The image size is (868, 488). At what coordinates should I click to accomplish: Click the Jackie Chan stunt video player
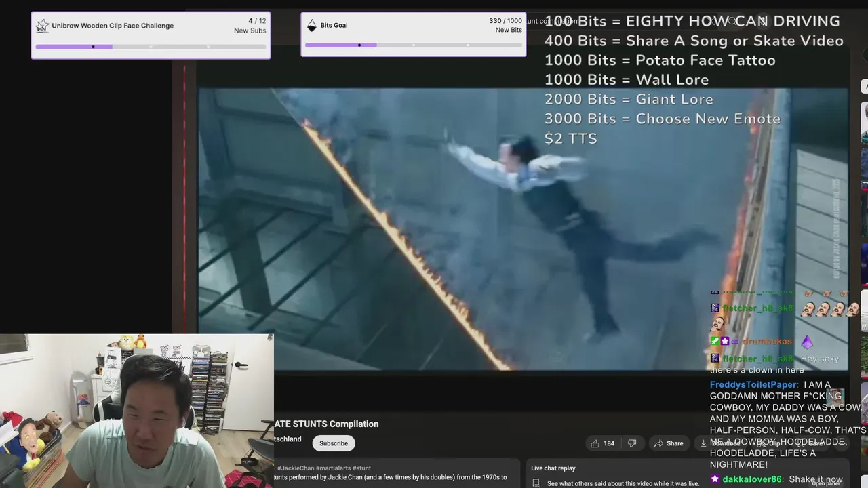coord(522,229)
